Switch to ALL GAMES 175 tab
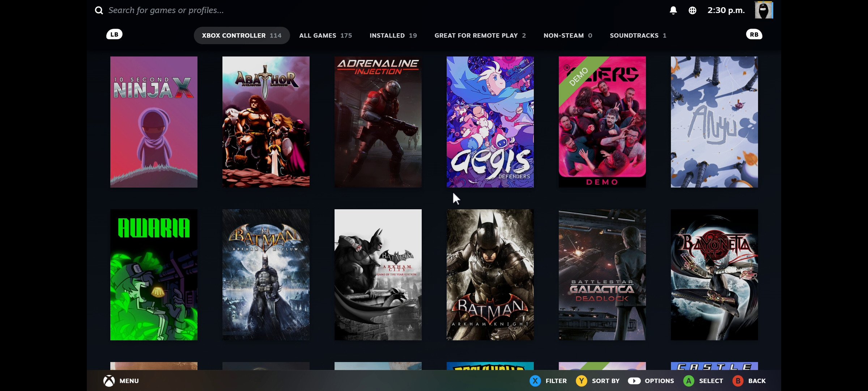This screenshot has width=868, height=391. tap(325, 35)
